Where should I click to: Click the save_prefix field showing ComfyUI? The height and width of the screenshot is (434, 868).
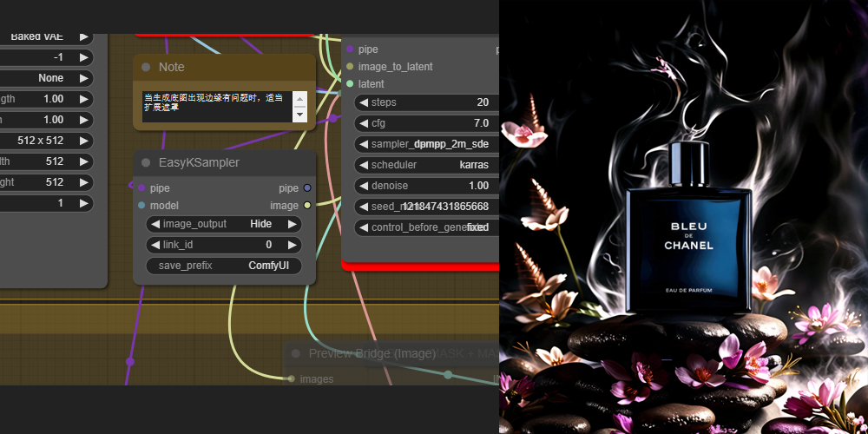(x=224, y=266)
